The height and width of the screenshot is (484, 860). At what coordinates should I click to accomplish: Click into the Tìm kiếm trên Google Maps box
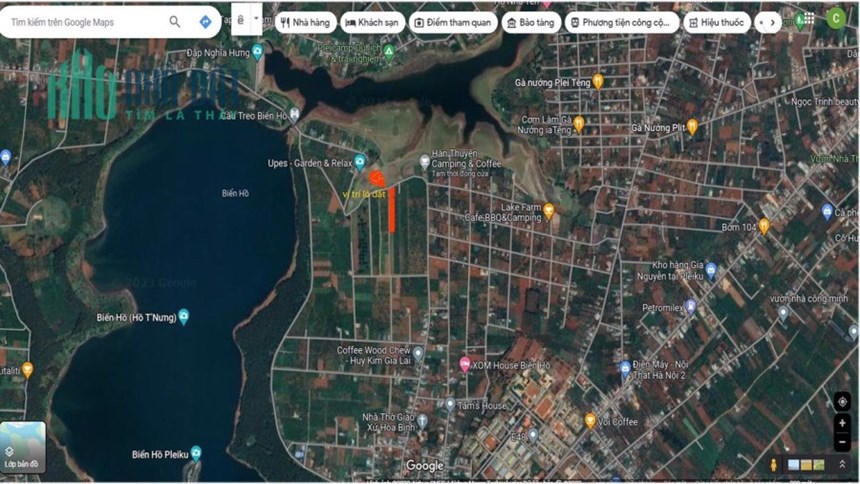click(85, 22)
